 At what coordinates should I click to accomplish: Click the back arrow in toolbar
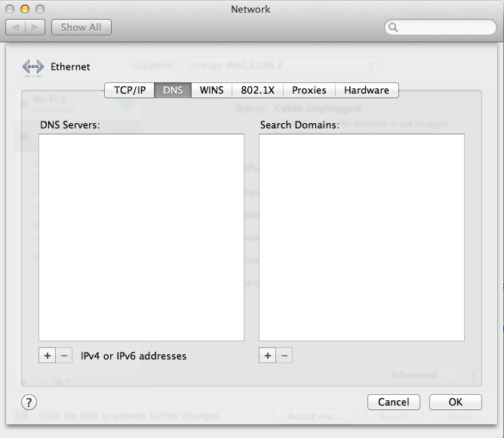click(x=15, y=27)
